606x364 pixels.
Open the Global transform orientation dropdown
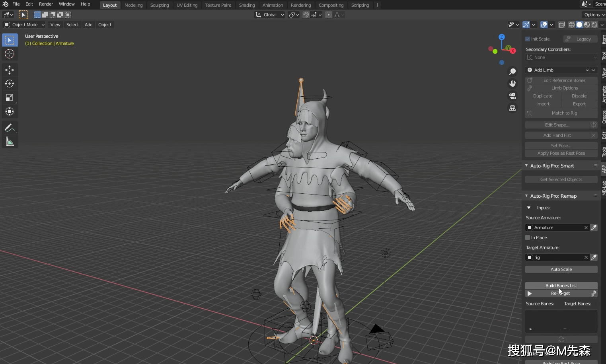[x=270, y=15]
